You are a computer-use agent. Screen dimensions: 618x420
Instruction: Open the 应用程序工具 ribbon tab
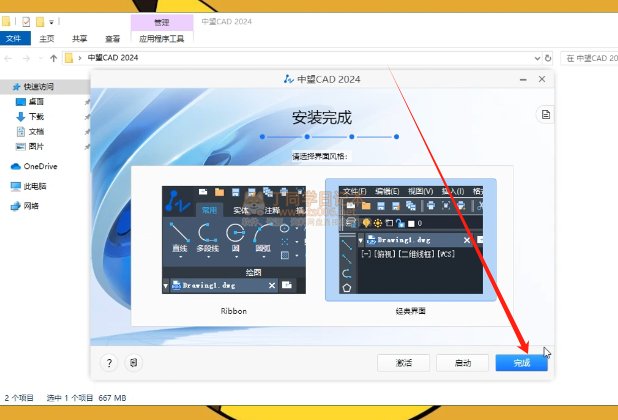pyautogui.click(x=162, y=39)
